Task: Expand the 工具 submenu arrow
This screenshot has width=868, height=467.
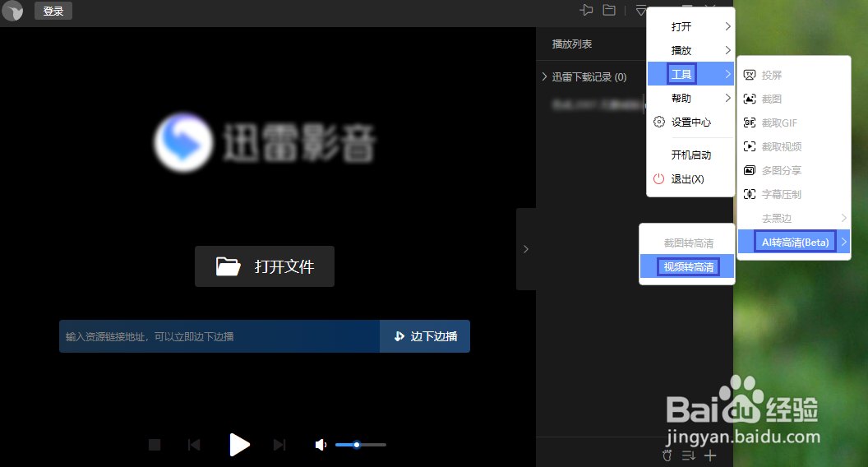Action: pos(728,74)
